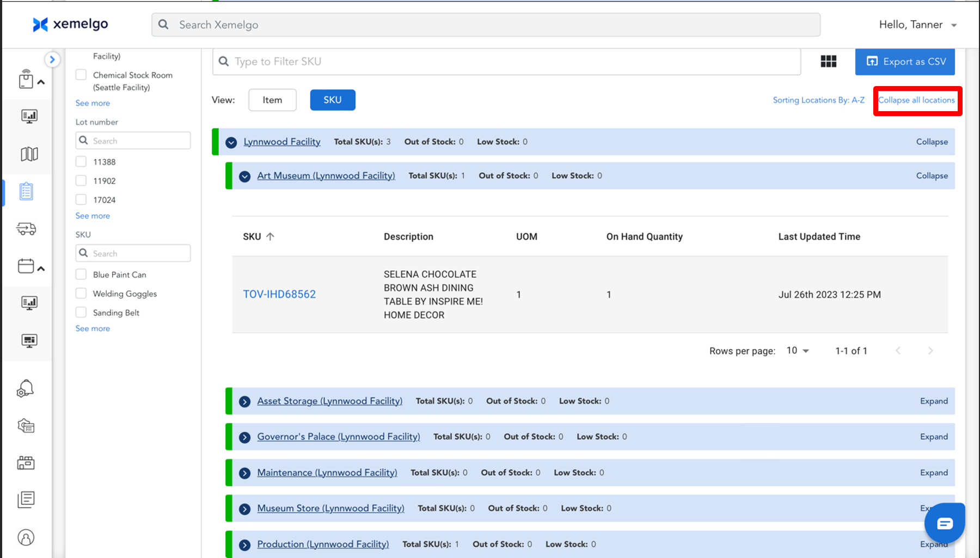Click Collapse on the Art Museum row

[932, 175]
